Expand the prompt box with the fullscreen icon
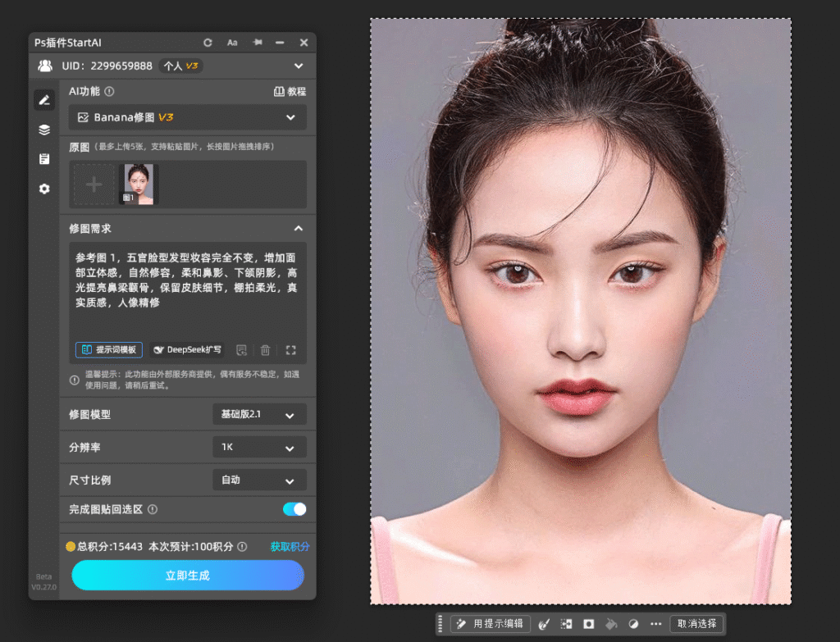Viewport: 840px width, 642px height. pos(291,350)
